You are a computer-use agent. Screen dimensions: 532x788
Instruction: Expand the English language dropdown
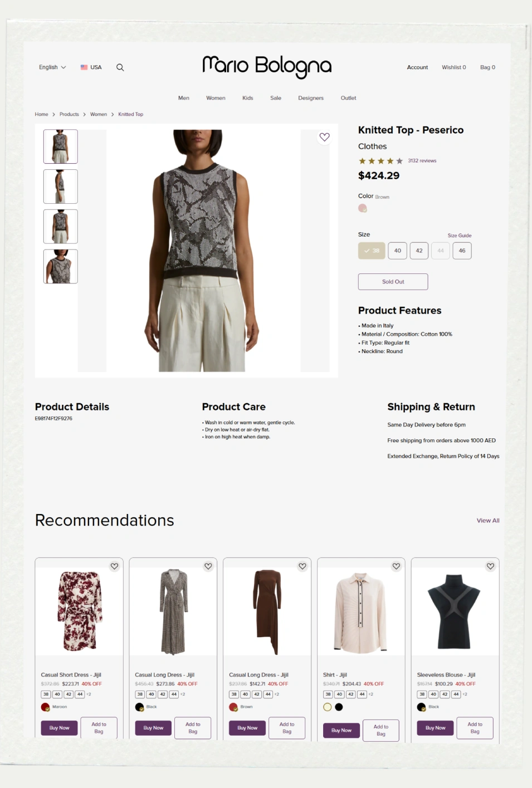(x=52, y=67)
